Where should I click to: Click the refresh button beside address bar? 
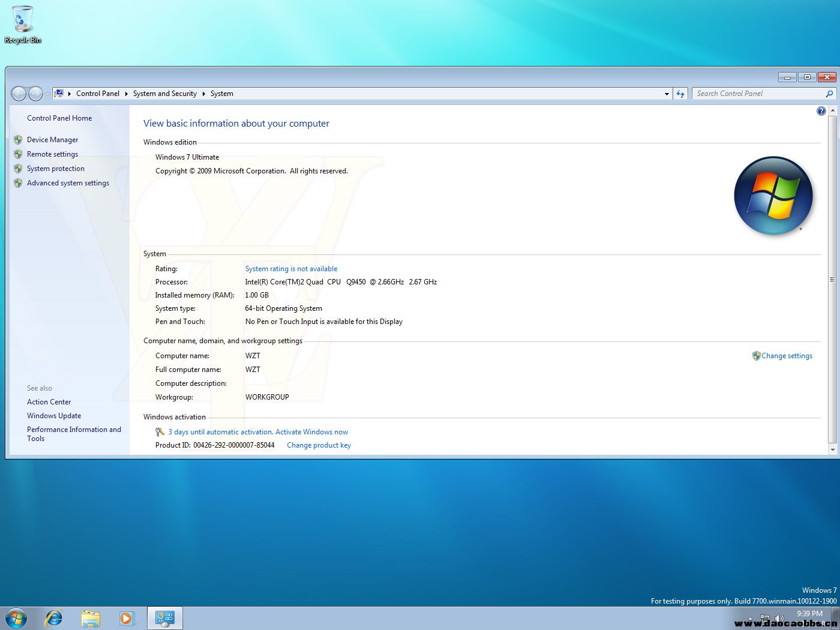click(680, 94)
